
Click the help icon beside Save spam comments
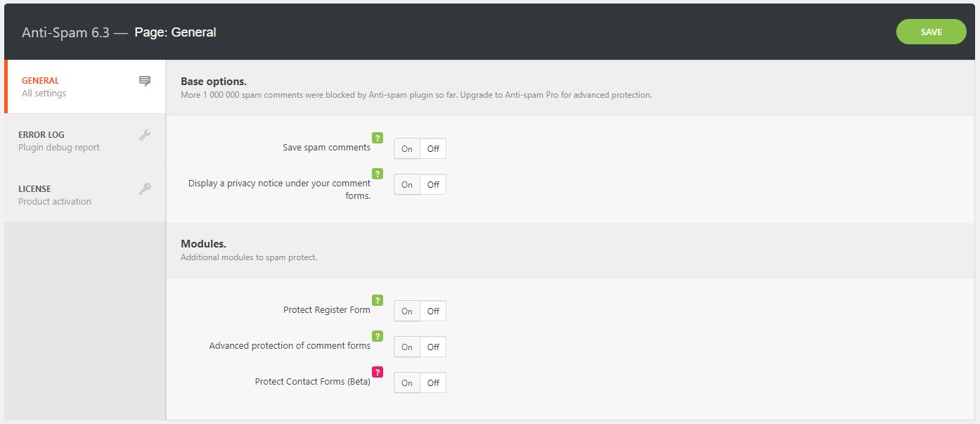point(378,139)
